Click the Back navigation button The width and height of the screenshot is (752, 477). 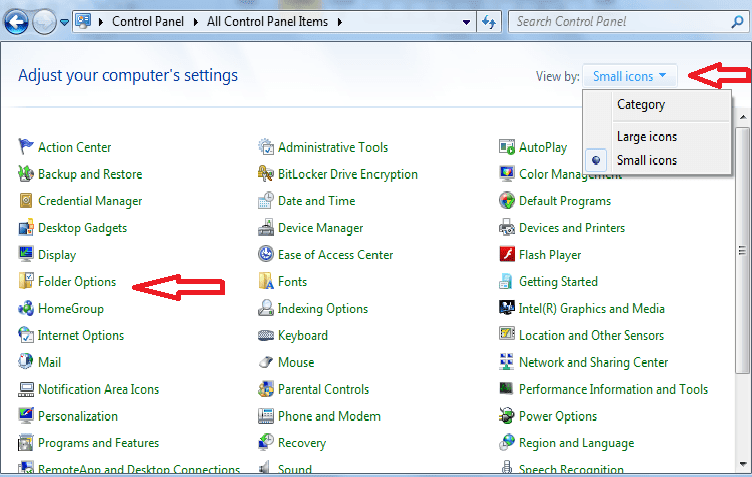point(16,22)
